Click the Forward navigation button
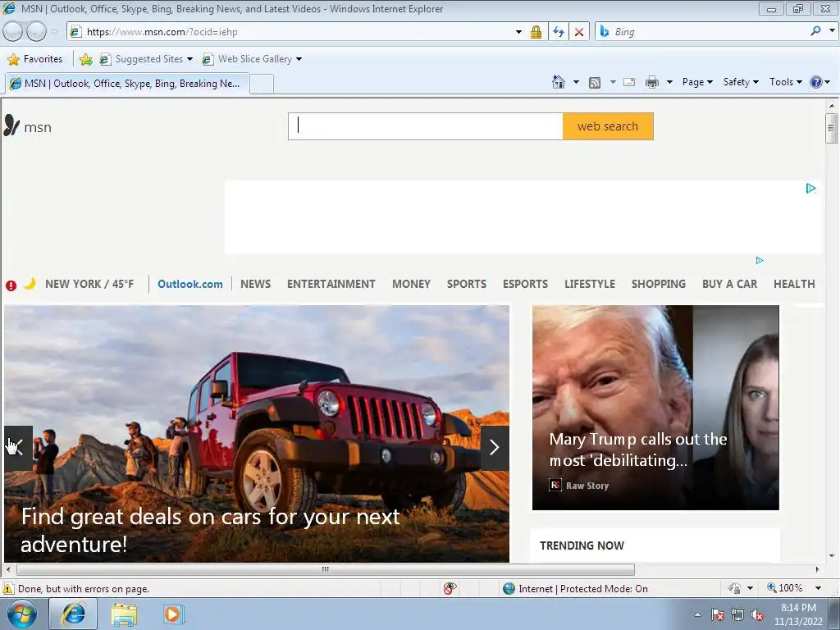The height and width of the screenshot is (630, 840). pyautogui.click(x=36, y=32)
